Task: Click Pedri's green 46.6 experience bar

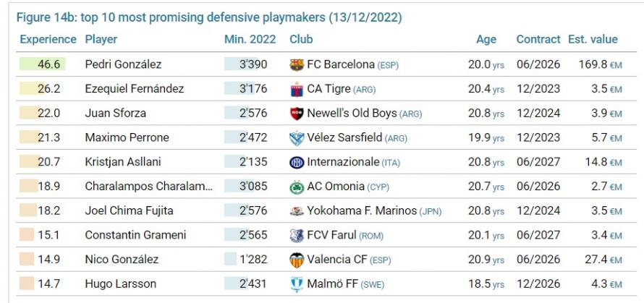Action: click(42, 64)
